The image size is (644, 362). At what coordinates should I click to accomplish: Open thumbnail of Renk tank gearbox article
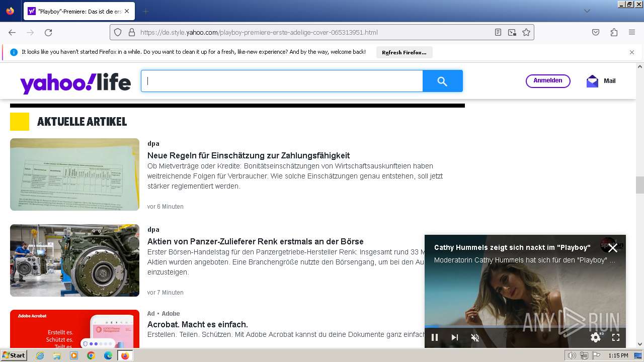[x=74, y=260]
